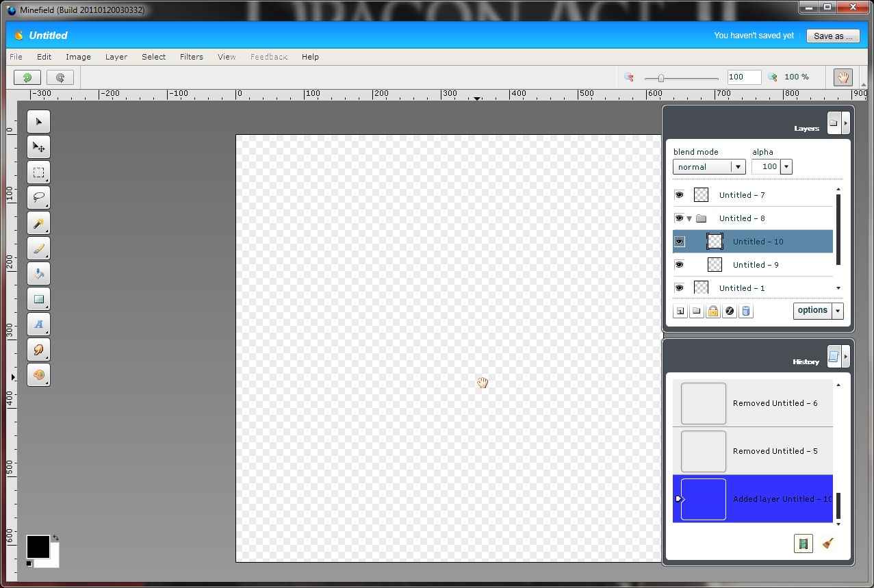Lock the layer with the padlock icon

pyautogui.click(x=712, y=311)
